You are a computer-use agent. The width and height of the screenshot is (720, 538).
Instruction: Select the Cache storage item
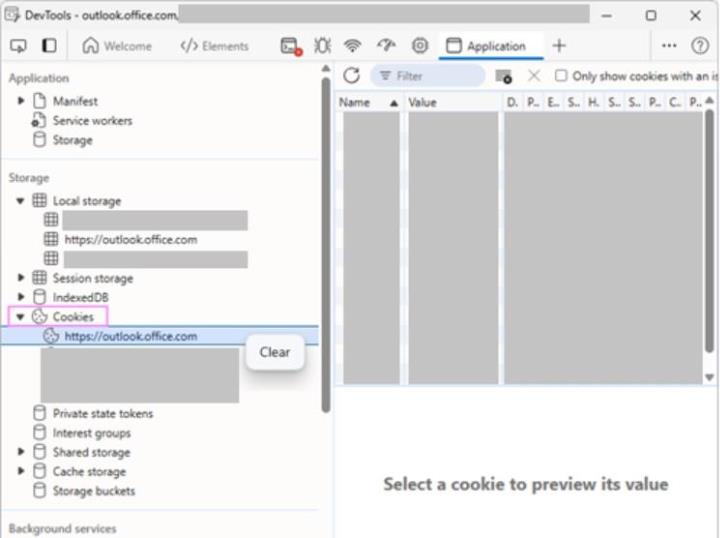(x=89, y=471)
